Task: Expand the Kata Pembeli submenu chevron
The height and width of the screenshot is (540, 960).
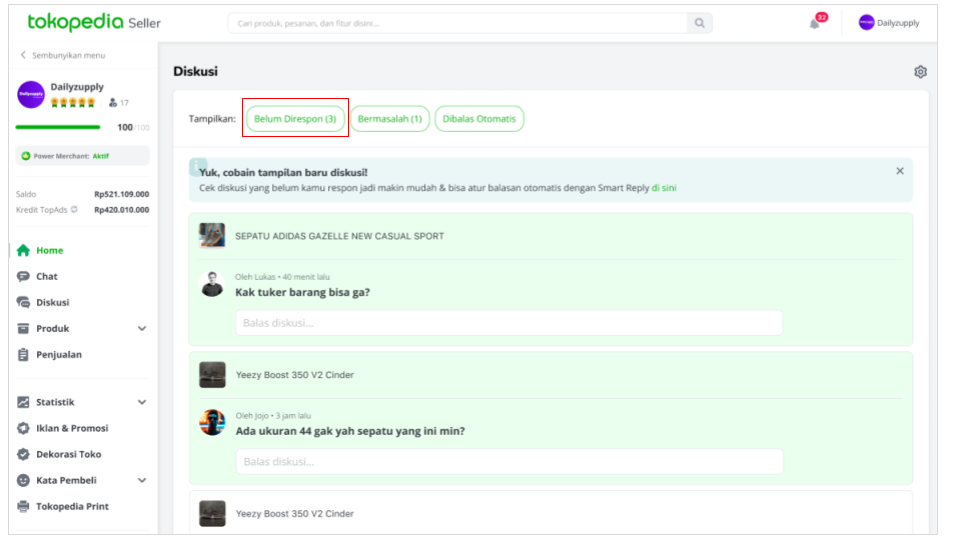Action: (x=142, y=481)
